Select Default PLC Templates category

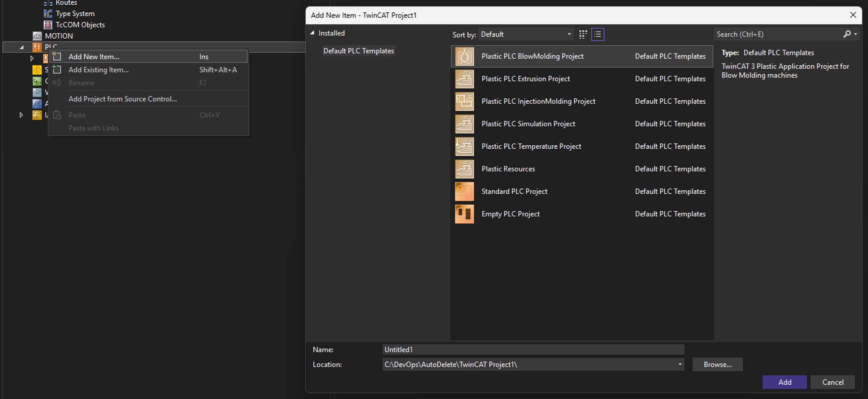(359, 51)
